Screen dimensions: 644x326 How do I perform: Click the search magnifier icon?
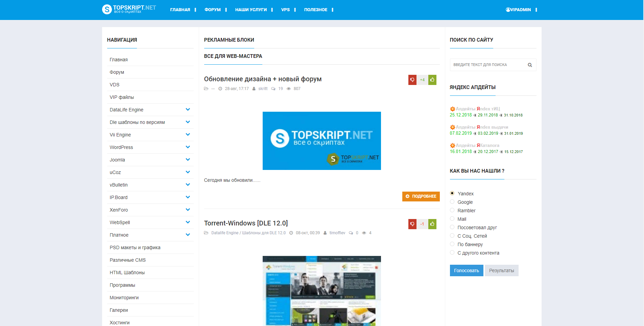pyautogui.click(x=530, y=65)
